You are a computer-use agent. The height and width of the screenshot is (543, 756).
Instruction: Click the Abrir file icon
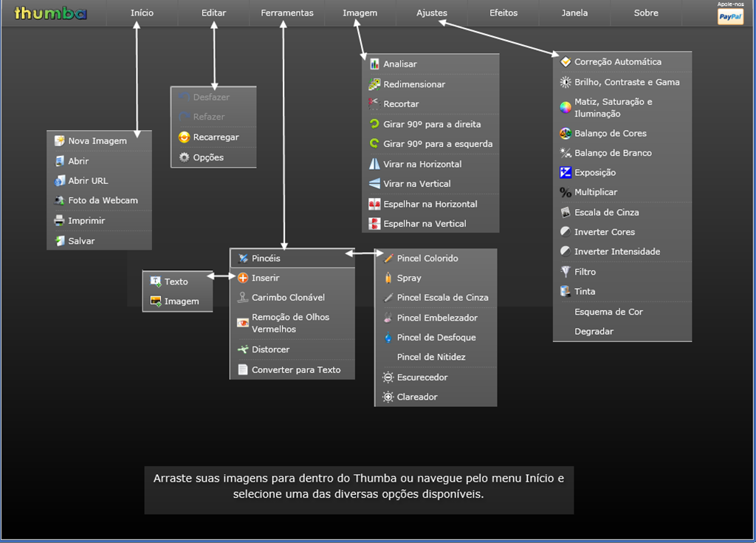click(59, 161)
